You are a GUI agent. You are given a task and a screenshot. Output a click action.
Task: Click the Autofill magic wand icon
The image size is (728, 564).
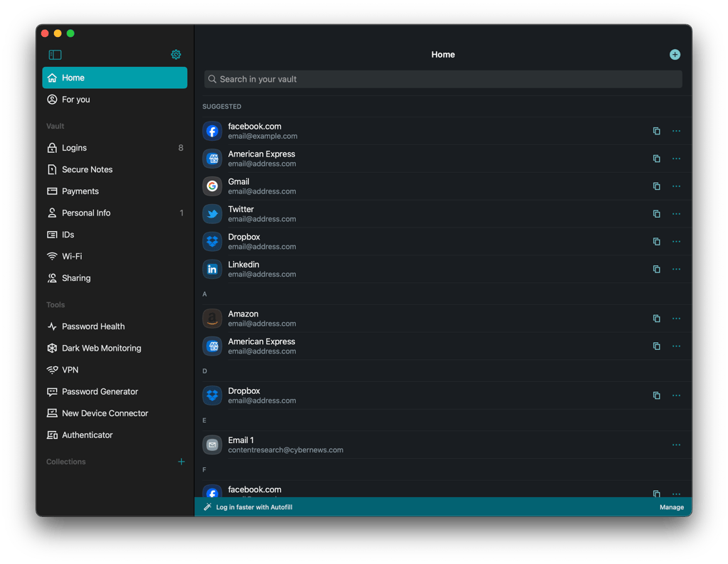pos(208,507)
